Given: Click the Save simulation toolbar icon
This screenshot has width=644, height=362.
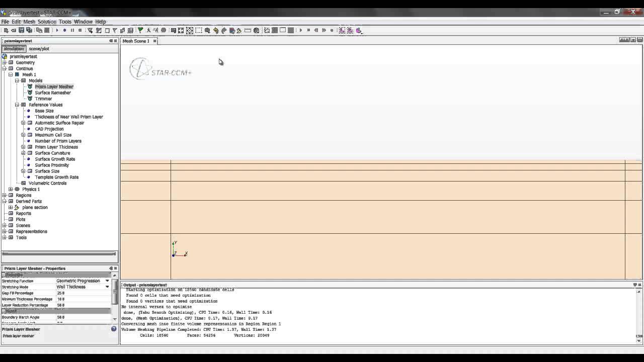Looking at the screenshot, I should [x=21, y=30].
